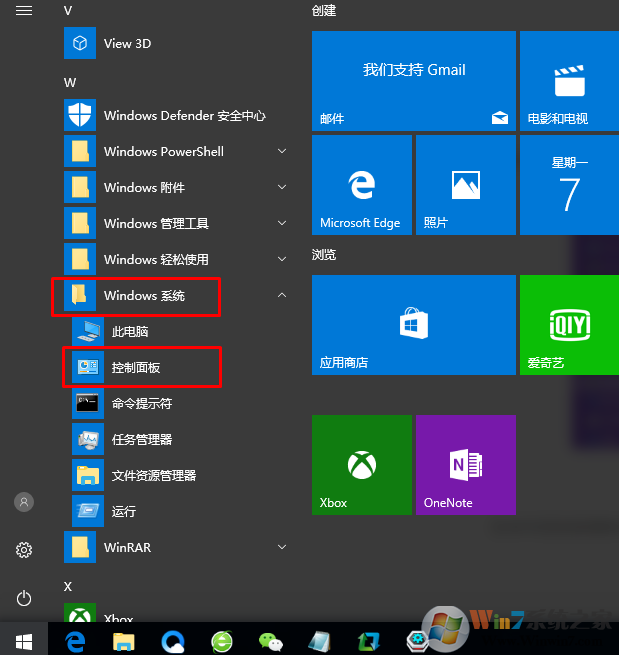Viewport: 619px width, 655px height.
Task: Open the hamburger menu at top left
Action: tap(24, 11)
